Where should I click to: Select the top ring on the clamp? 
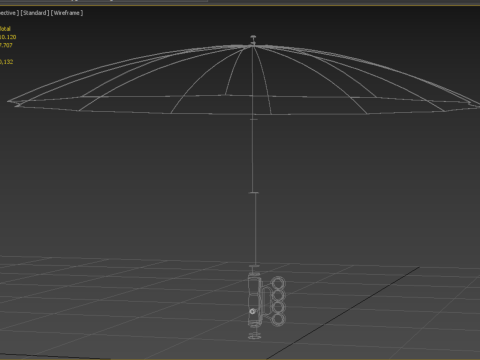point(278,284)
